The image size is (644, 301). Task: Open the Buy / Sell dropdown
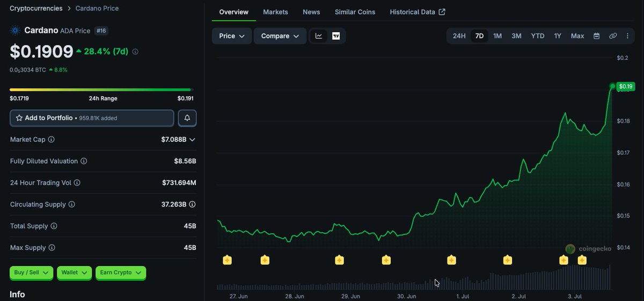point(32,273)
